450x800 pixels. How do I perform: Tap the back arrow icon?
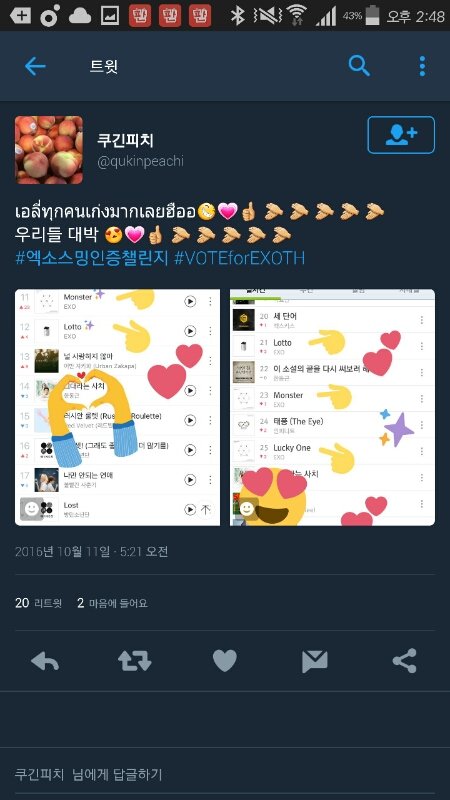pyautogui.click(x=35, y=66)
